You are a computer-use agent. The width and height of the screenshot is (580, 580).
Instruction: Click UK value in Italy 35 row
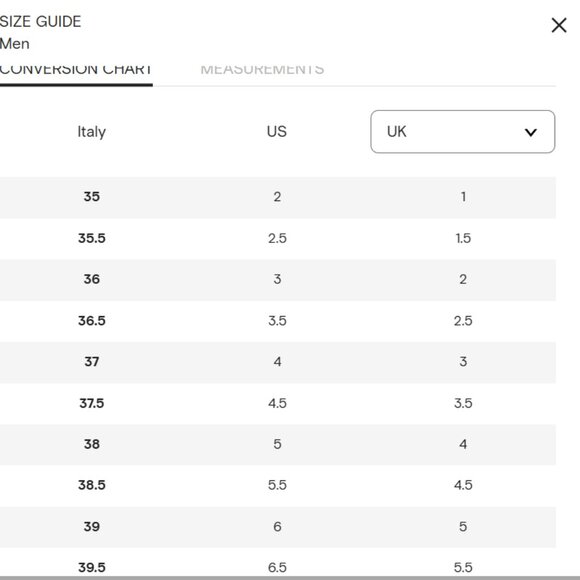coord(463,196)
